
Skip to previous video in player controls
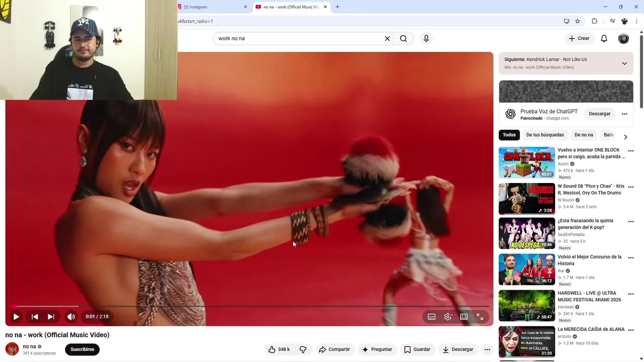point(35,317)
